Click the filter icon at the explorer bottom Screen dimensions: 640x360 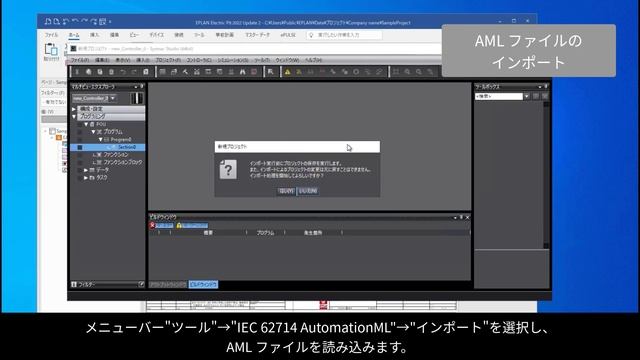coord(74,284)
